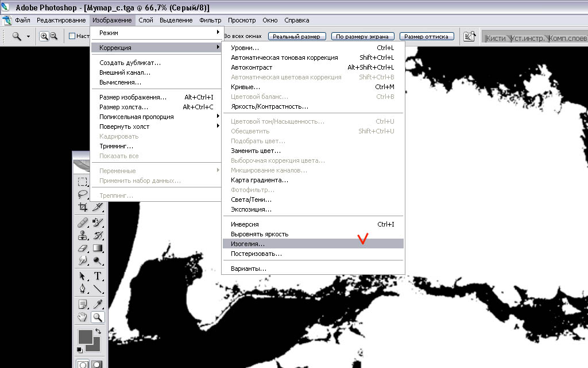Select the Path Selection arrow tool
Viewport: 588px width, 368px height.
tap(83, 276)
